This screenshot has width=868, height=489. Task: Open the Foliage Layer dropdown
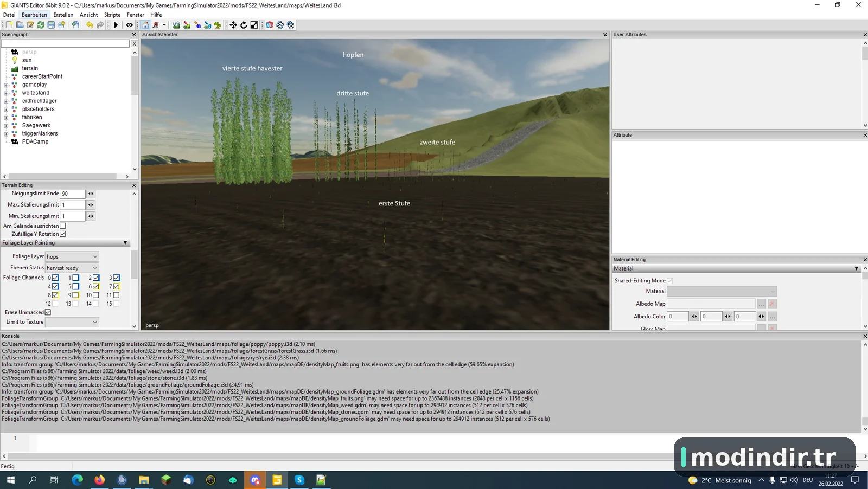[x=72, y=256]
